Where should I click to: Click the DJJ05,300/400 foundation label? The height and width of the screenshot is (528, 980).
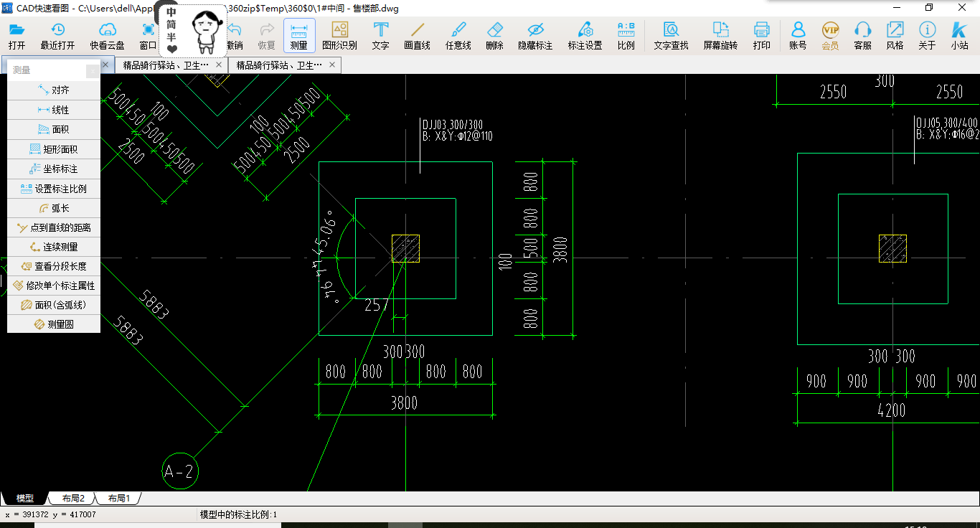click(x=947, y=123)
